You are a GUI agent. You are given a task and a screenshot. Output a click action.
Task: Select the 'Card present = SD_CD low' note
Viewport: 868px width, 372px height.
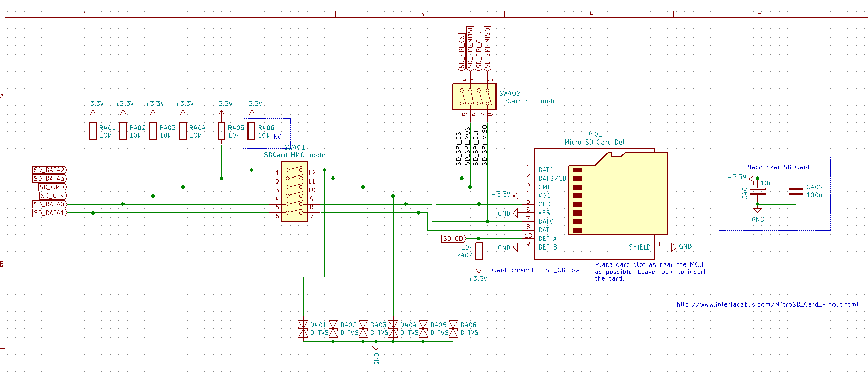point(536,270)
